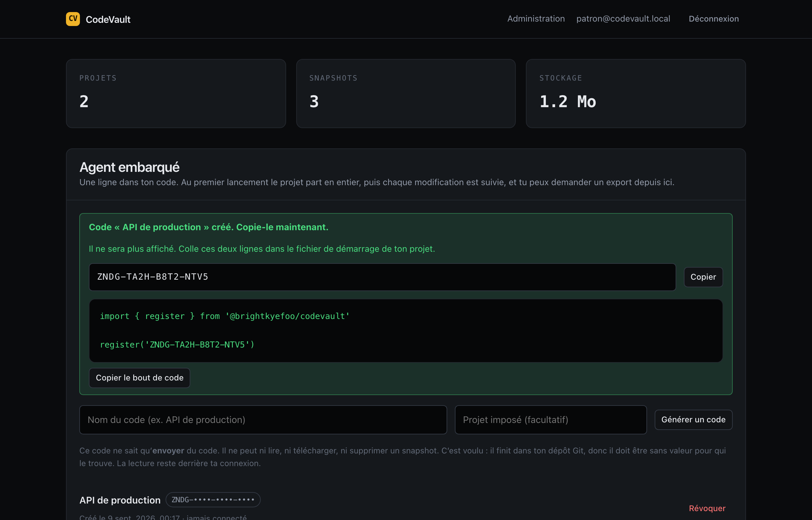Click the yellow CV logo icon
Image resolution: width=812 pixels, height=520 pixels.
point(73,19)
